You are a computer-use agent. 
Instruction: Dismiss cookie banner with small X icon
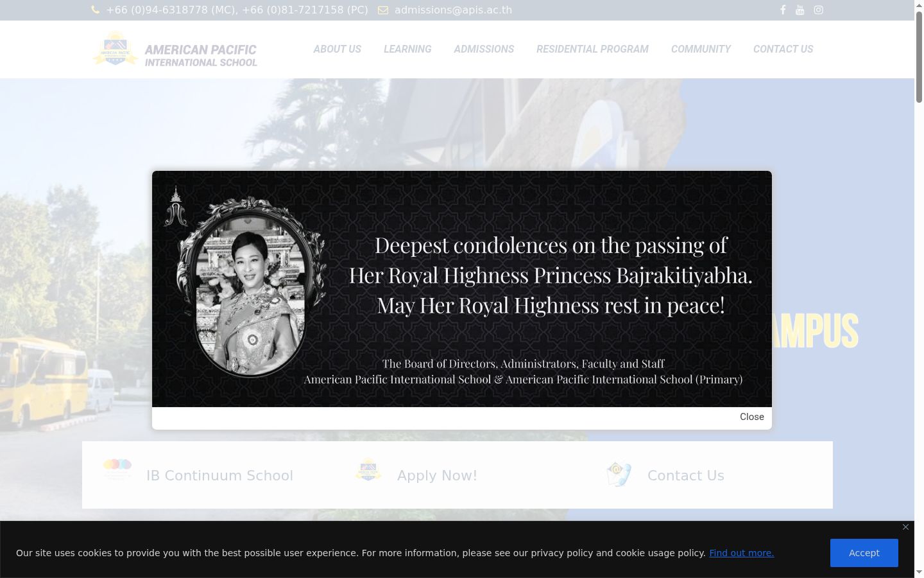[x=905, y=527]
